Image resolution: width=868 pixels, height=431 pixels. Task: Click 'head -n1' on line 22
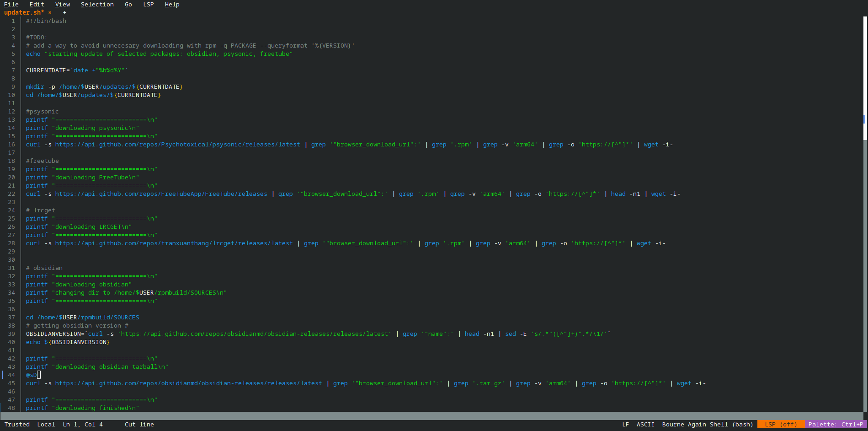pos(625,194)
